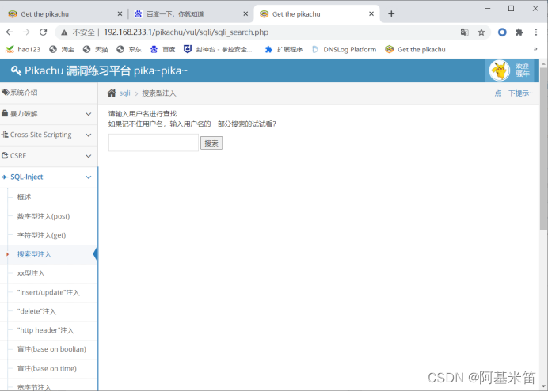Click the SQL-Inject plane icon
The image size is (548, 392).
pos(5,177)
